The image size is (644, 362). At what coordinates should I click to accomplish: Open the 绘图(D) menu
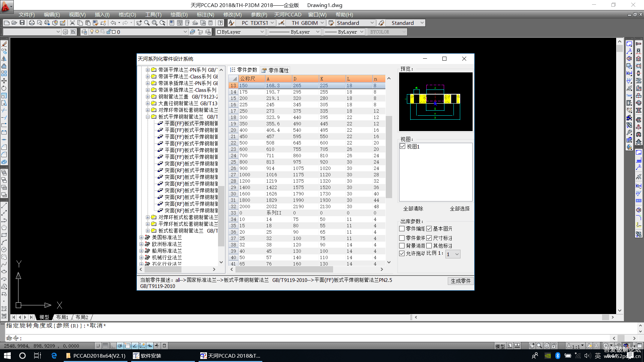click(x=179, y=14)
